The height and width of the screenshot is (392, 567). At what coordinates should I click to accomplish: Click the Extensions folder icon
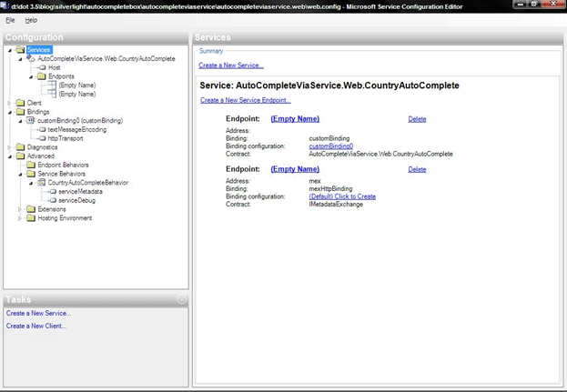(x=31, y=209)
